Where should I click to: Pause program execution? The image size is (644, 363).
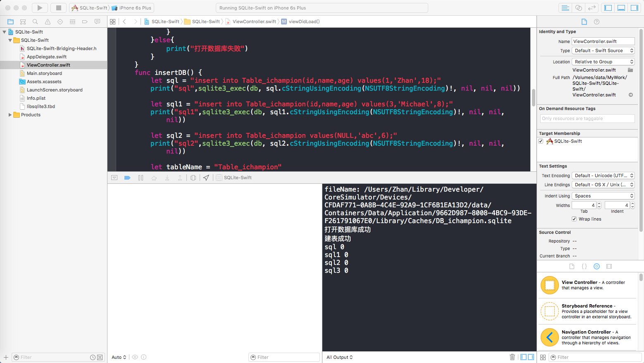(141, 178)
